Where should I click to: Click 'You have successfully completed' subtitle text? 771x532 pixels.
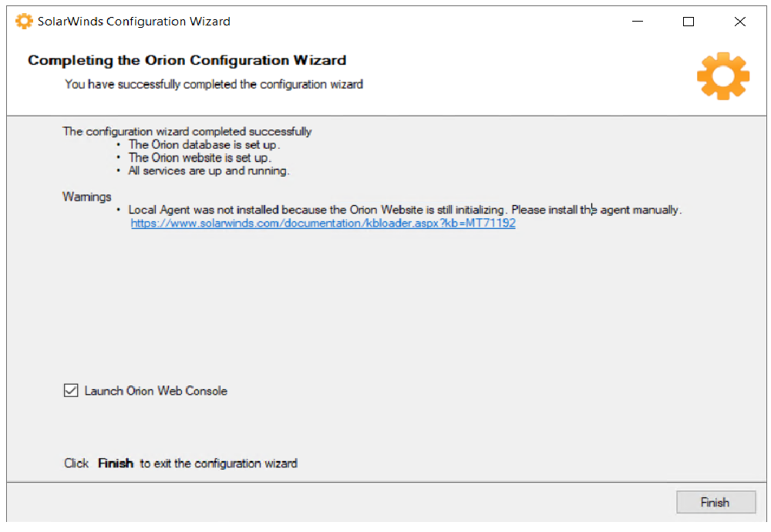[214, 85]
